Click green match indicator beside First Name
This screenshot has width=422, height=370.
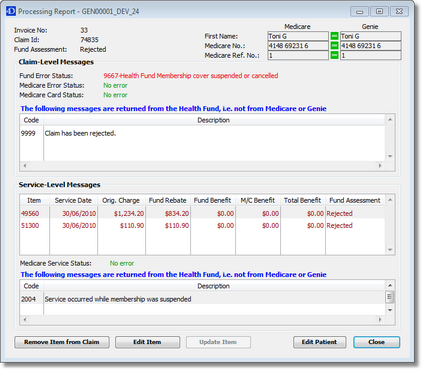click(x=334, y=36)
